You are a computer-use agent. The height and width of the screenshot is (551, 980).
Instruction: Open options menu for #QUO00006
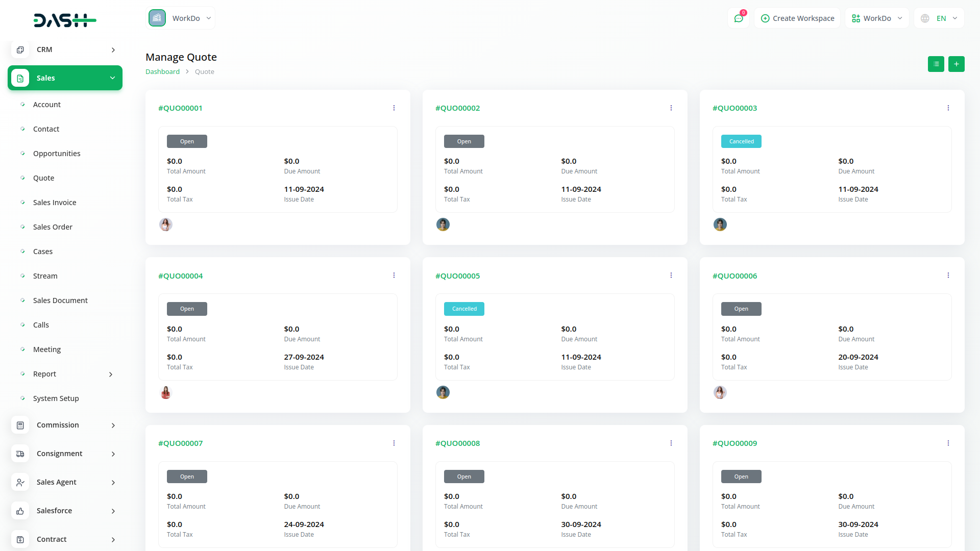click(948, 275)
